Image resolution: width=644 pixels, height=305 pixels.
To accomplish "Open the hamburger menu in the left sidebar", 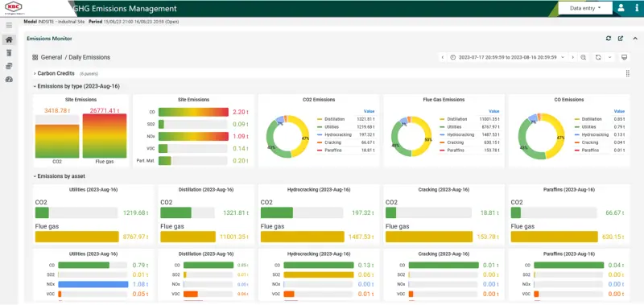I will (9, 26).
